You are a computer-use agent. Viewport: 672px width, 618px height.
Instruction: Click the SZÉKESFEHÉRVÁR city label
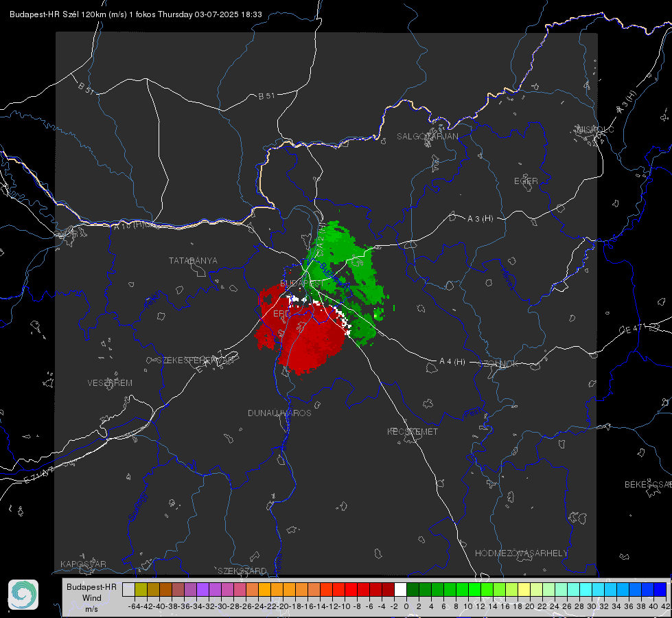click(x=196, y=360)
